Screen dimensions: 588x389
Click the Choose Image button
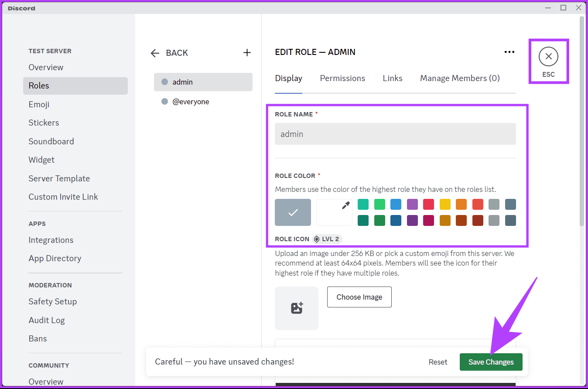[359, 297]
